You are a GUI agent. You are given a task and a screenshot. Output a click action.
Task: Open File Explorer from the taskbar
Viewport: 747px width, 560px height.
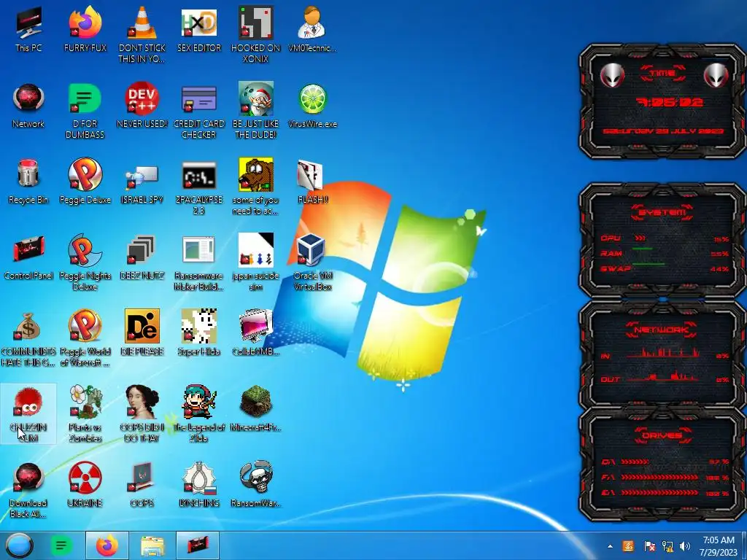(152, 545)
